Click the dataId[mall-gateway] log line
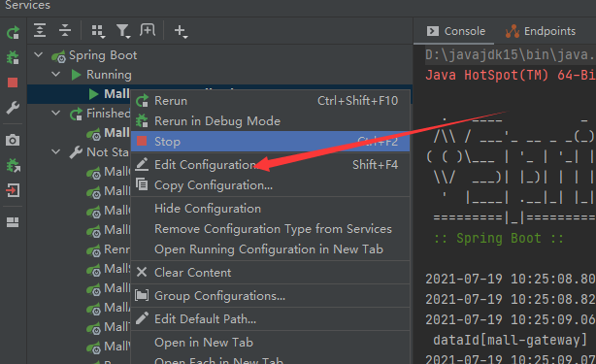Screen dimensions: 596x364 tap(511, 340)
